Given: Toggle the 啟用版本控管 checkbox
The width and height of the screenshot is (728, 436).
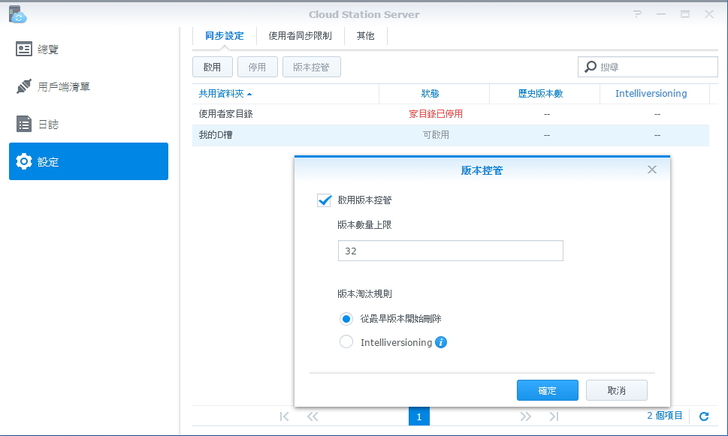Looking at the screenshot, I should 324,200.
